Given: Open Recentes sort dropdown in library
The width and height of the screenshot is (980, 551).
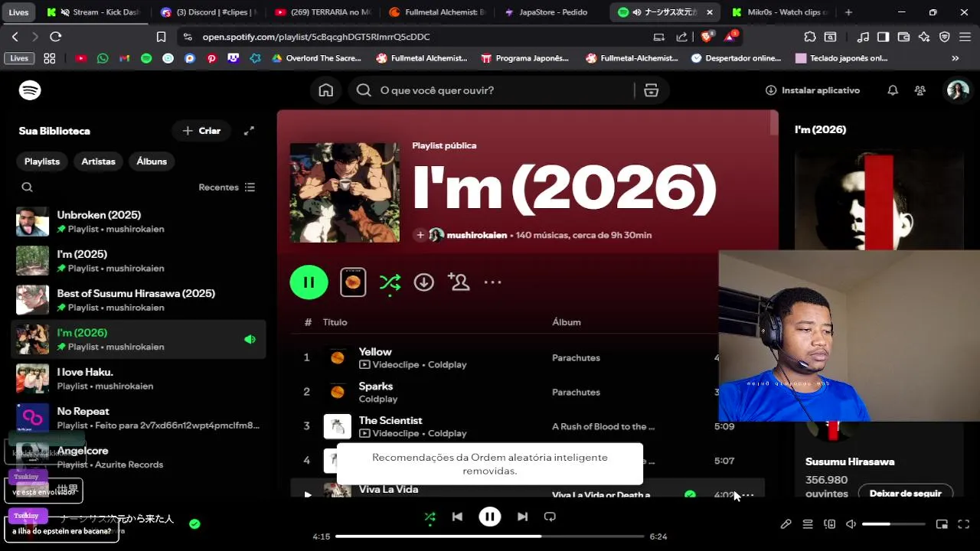Looking at the screenshot, I should tap(227, 187).
